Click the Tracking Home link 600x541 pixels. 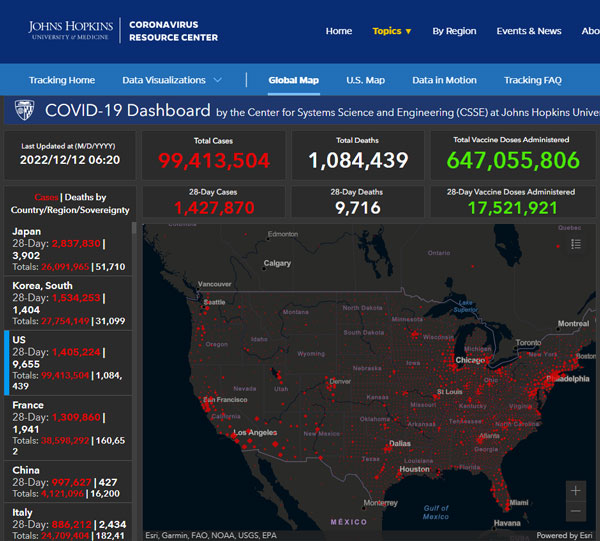pyautogui.click(x=62, y=80)
